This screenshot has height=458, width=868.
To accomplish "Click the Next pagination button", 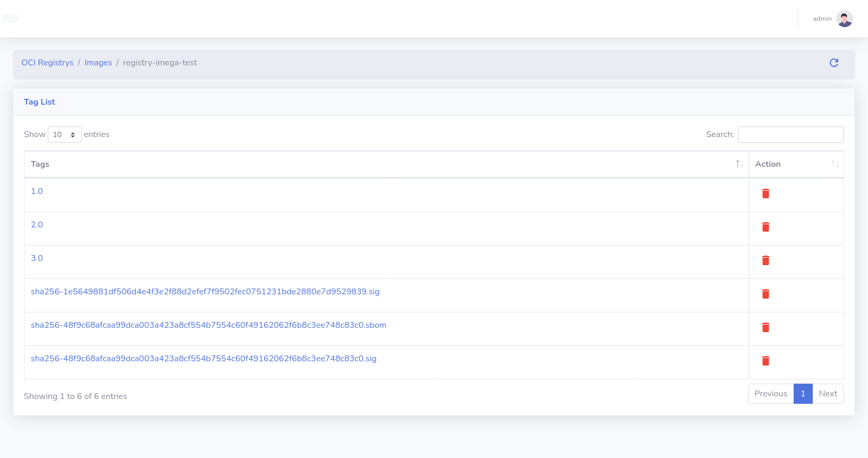I will (828, 394).
